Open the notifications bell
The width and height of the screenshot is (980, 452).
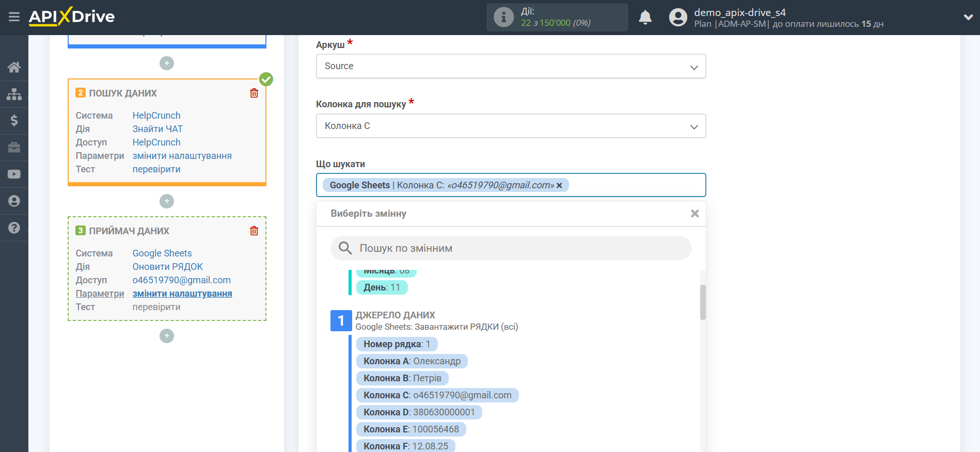(x=645, y=18)
